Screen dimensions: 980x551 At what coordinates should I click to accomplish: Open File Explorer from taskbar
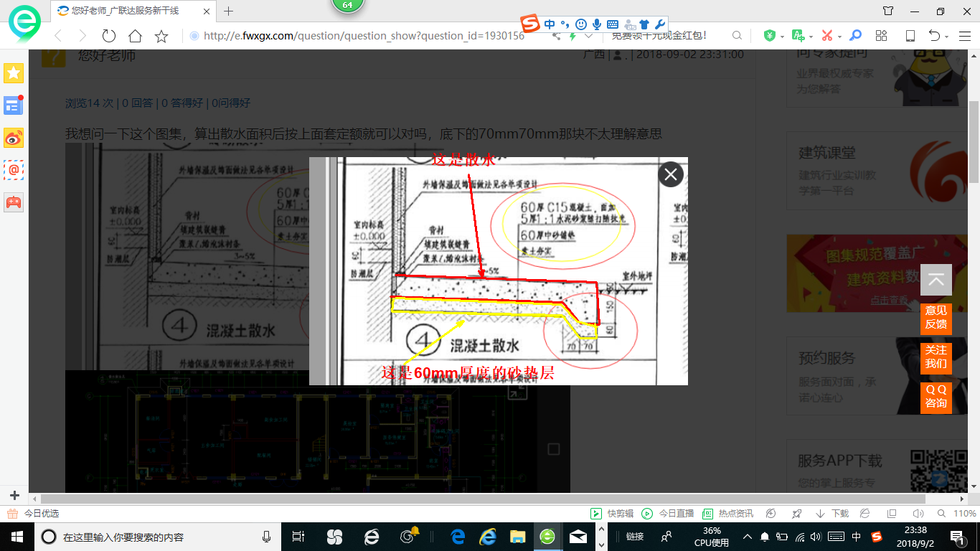click(x=517, y=537)
